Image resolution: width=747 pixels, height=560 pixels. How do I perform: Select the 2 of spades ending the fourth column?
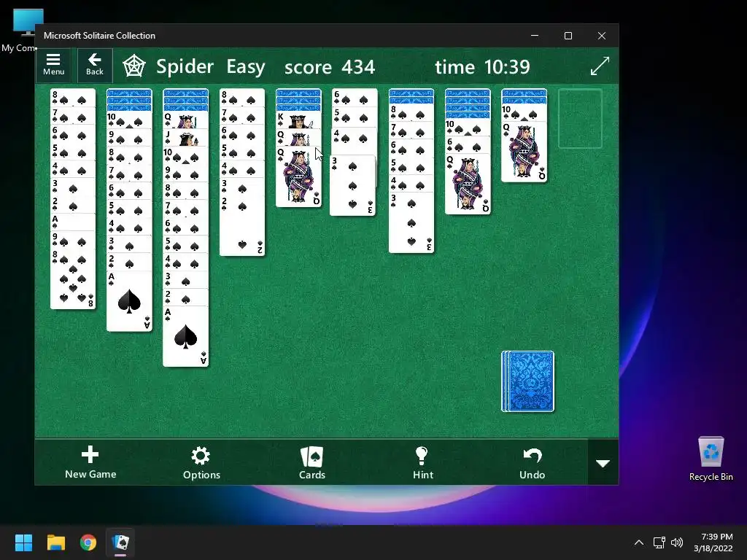[242, 225]
